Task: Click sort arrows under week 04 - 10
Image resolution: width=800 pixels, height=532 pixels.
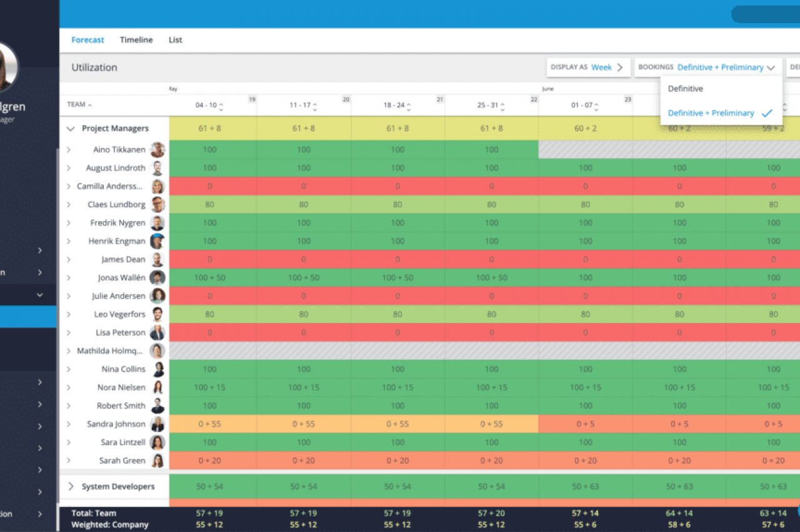Action: click(221, 106)
